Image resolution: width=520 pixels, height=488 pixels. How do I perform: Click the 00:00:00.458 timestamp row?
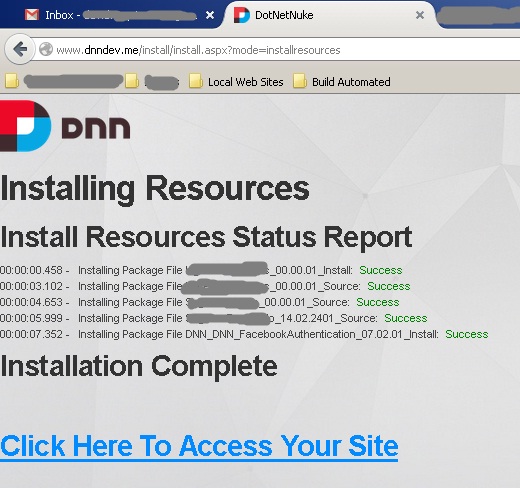(201, 270)
